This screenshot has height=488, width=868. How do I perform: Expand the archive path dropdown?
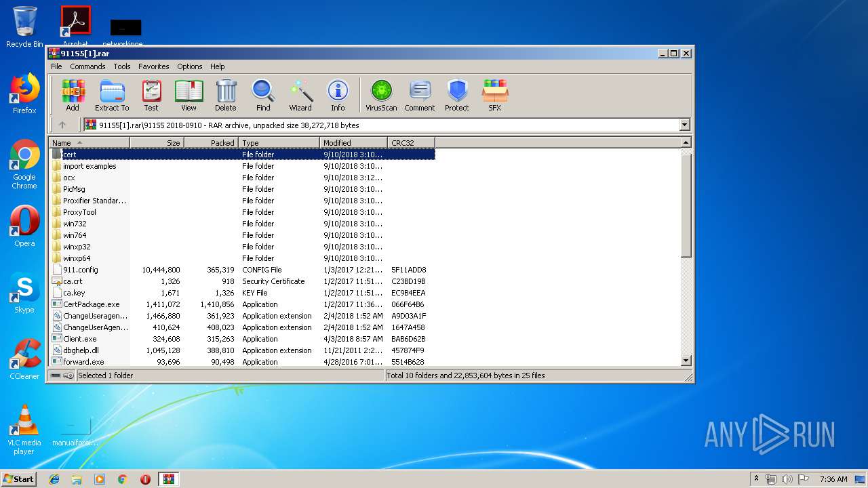click(684, 125)
